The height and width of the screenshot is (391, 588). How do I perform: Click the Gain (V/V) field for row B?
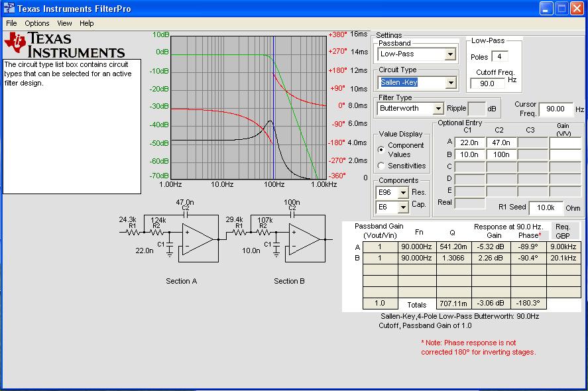[x=565, y=154]
